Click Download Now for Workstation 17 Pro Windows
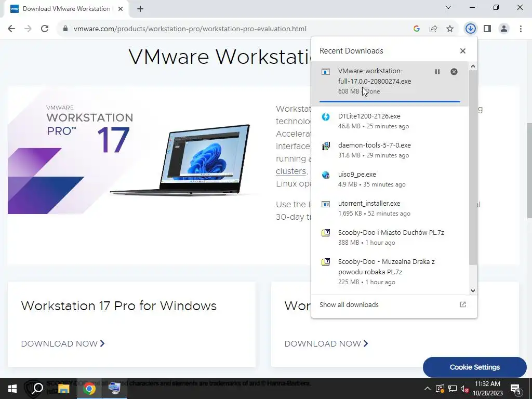Image resolution: width=532 pixels, height=399 pixels. [x=63, y=344]
